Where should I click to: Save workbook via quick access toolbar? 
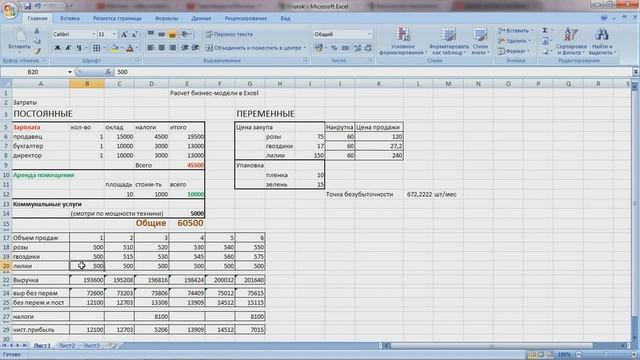[x=28, y=6]
